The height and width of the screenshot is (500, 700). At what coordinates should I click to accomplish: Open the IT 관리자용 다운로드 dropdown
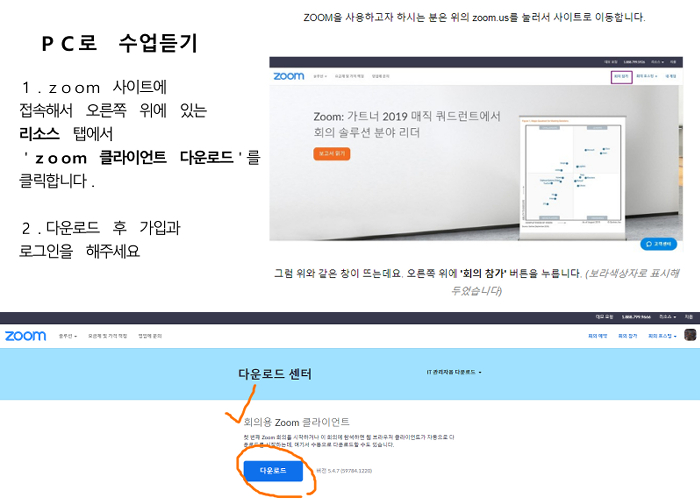tap(454, 372)
